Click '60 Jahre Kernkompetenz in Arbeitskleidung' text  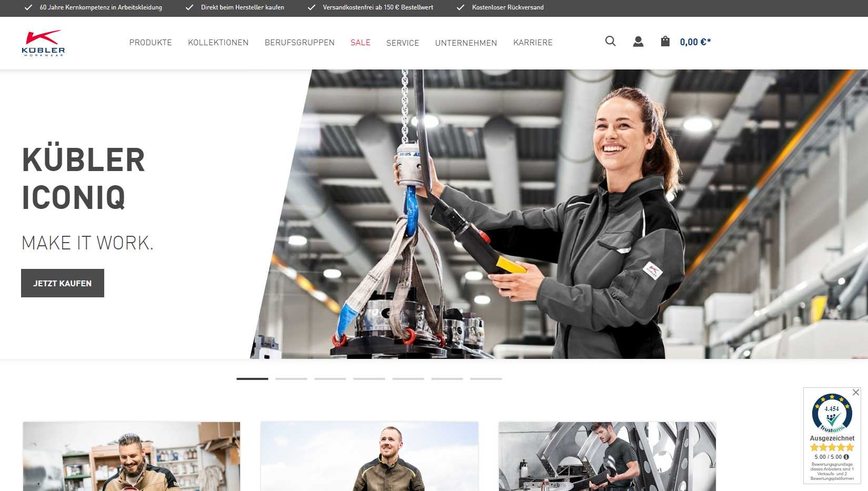pos(101,7)
